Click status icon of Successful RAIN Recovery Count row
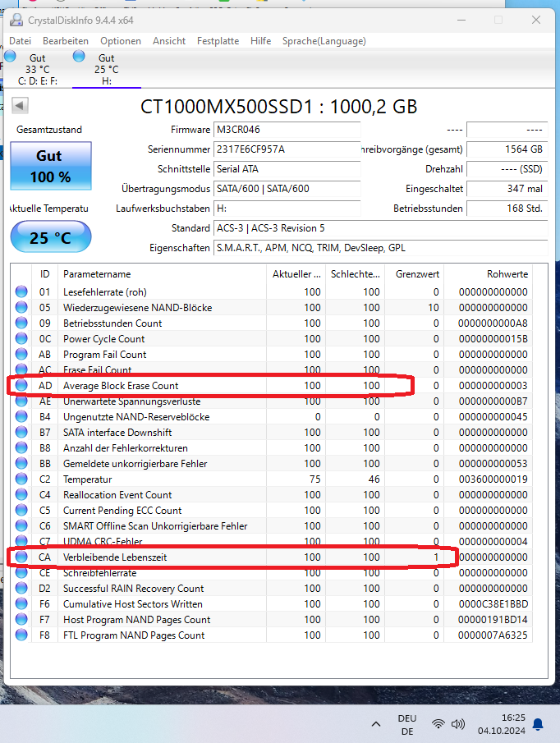Screen dimensions: 560x743 point(21,588)
